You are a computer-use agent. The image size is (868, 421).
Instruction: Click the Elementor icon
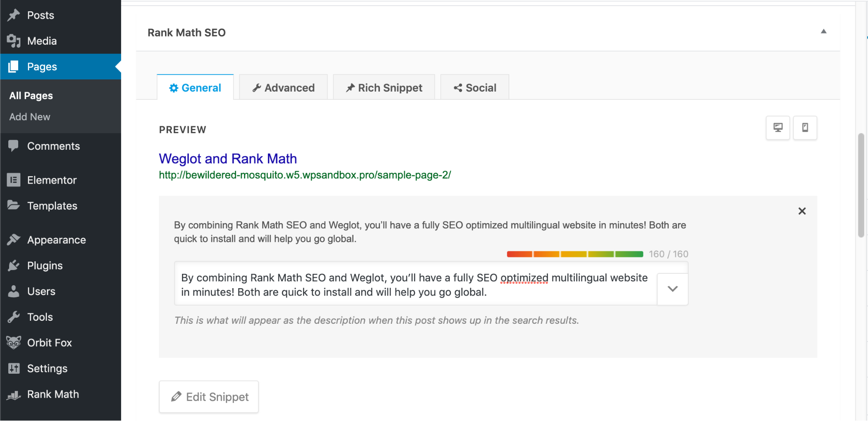tap(13, 180)
